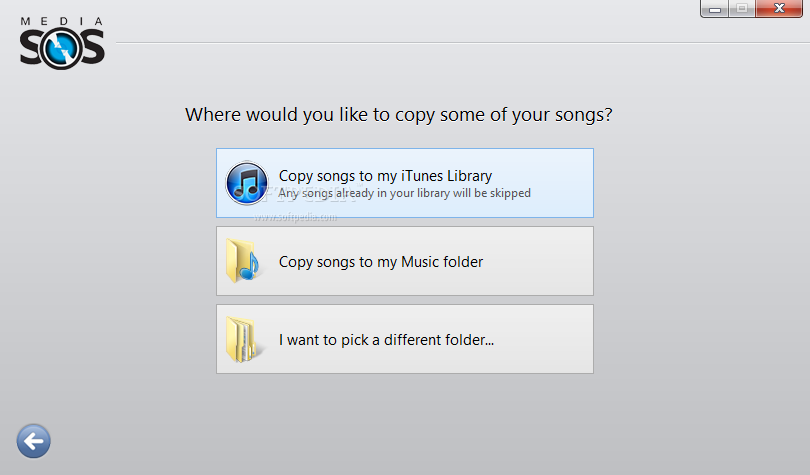Click the blue disc inside SOS logo
The width and height of the screenshot is (810, 475).
tap(62, 49)
